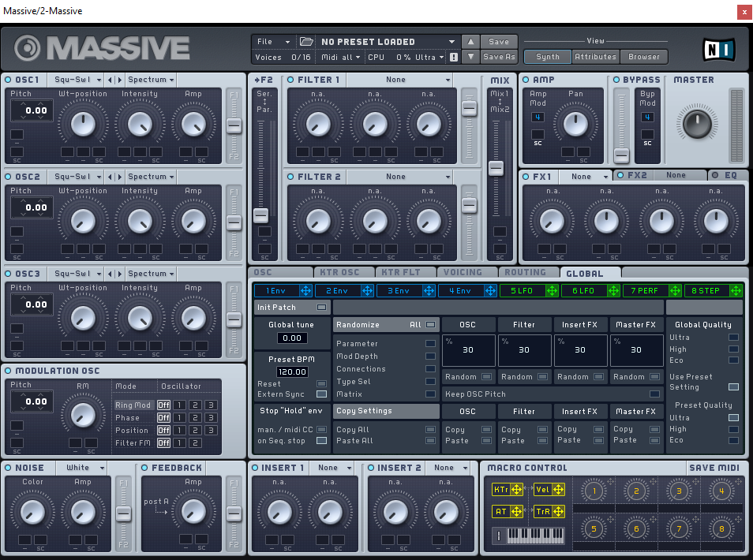Open the OSC tab
This screenshot has height=560, width=753.
(280, 272)
